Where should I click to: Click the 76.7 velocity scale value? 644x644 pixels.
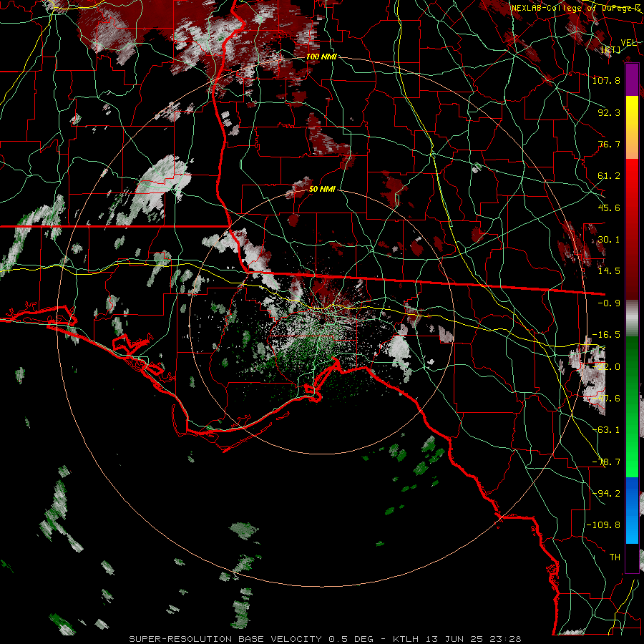point(609,144)
